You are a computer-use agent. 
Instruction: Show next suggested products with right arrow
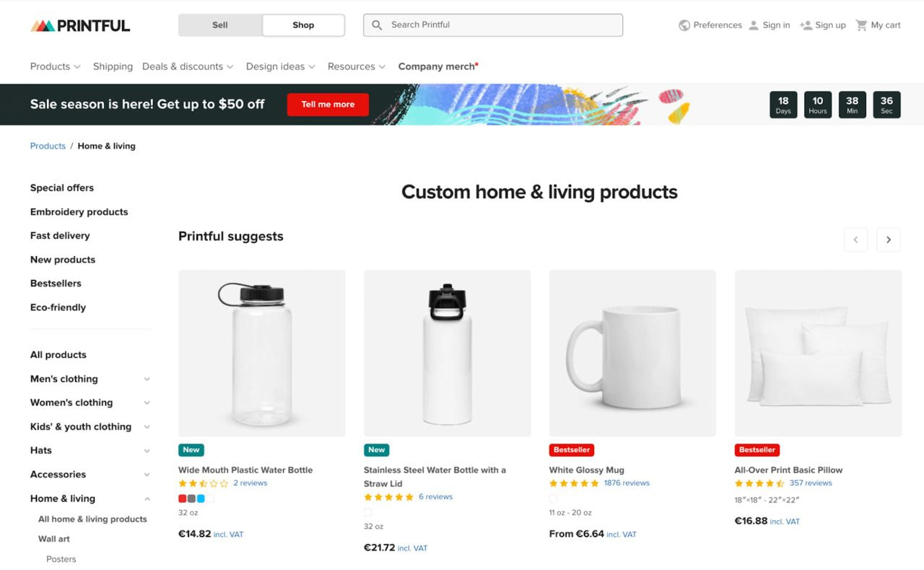[x=889, y=240]
